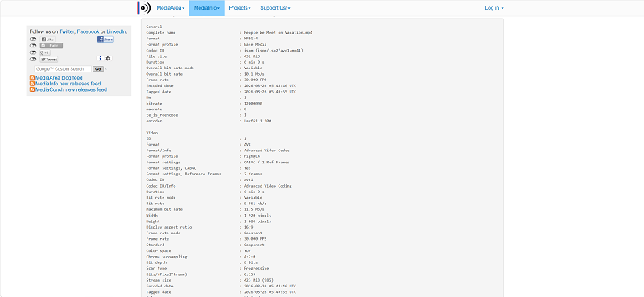Clear the search with the x icon
The height and width of the screenshot is (297, 644).
tap(106, 69)
